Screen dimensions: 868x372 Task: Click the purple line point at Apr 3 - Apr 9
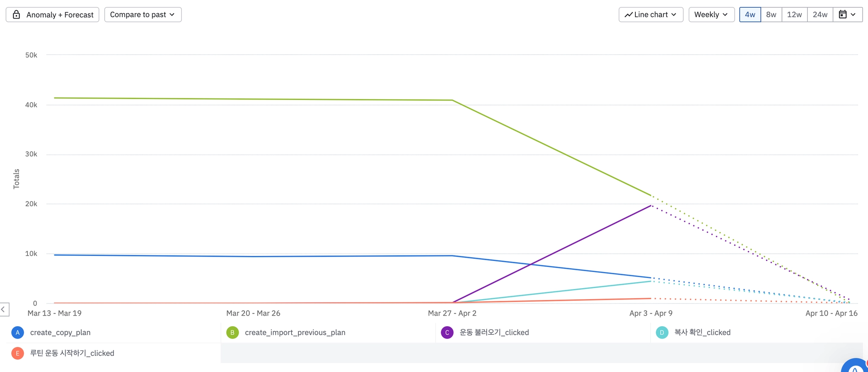coord(651,205)
